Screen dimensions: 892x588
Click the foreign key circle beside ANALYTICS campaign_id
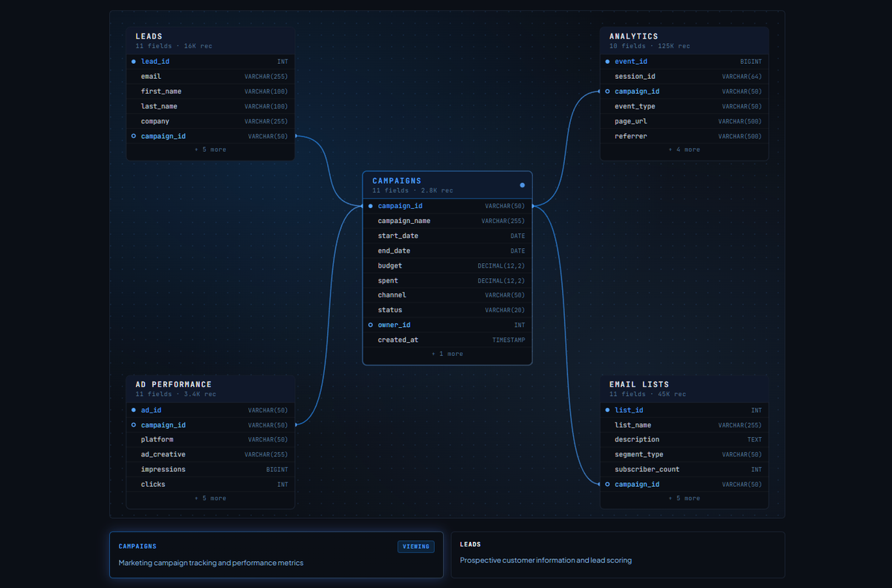coord(607,91)
